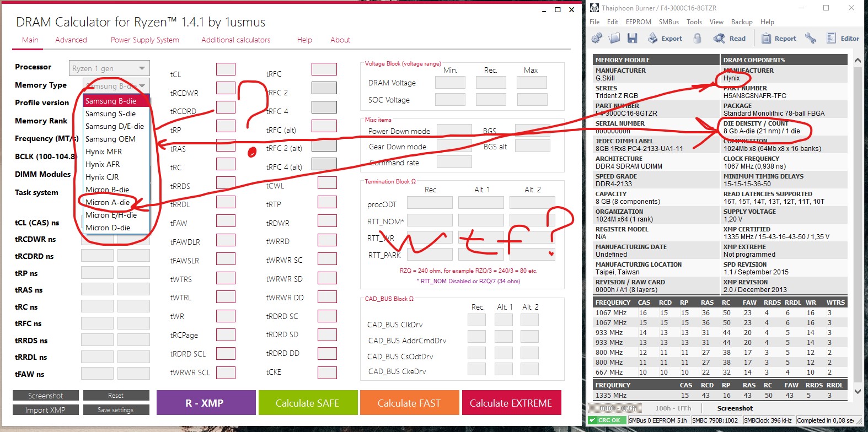Open the View menu in Thaiphoon Burner

tap(716, 22)
